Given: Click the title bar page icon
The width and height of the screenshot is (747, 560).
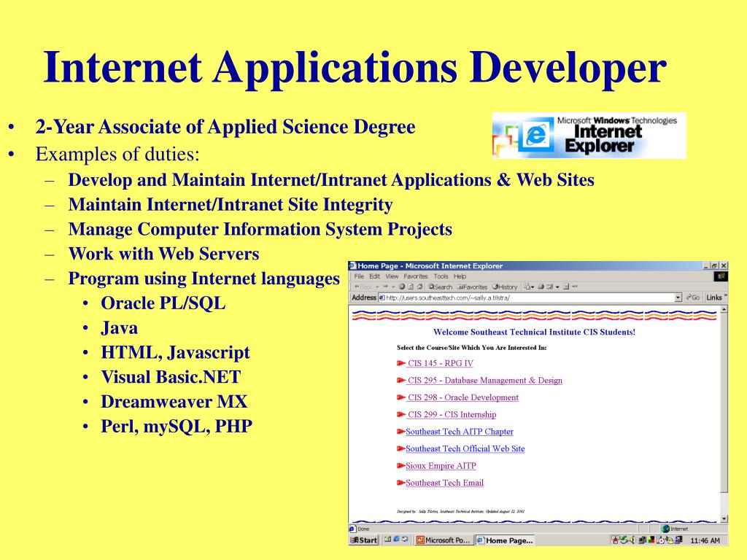Looking at the screenshot, I should 352,265.
